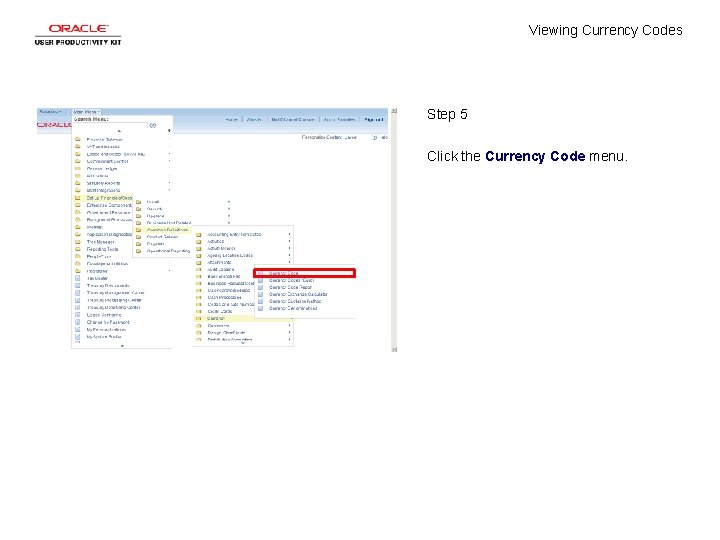Image resolution: width=720 pixels, height=540 pixels.
Task: Click My System Profile page icon
Action: pos(78,337)
